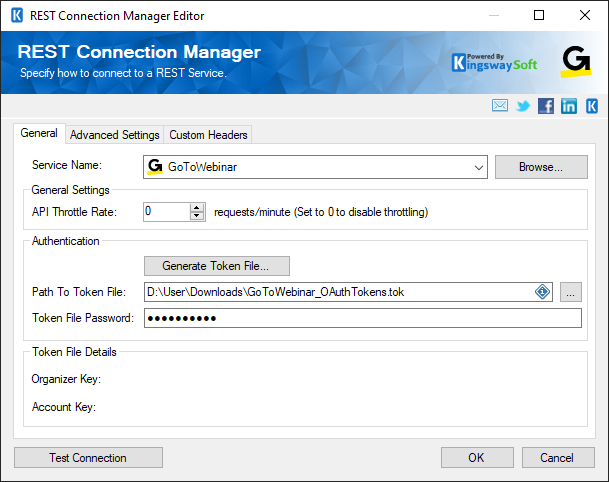
Task: Expand the Service Name dropdown
Action: 478,167
